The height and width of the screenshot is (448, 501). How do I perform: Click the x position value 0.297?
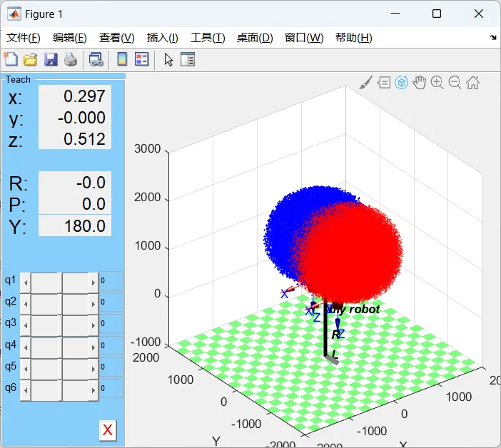[75, 96]
